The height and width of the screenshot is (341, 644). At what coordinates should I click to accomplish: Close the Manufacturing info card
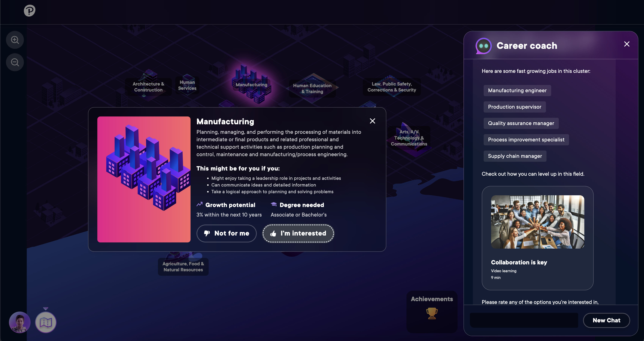pos(373,121)
